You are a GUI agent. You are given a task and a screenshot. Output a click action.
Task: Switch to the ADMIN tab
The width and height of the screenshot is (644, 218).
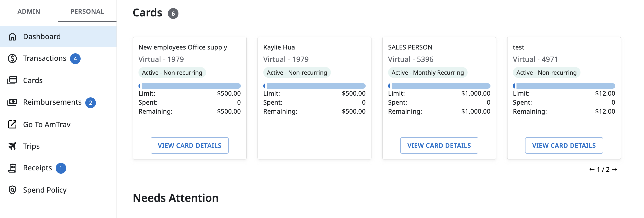(x=29, y=11)
